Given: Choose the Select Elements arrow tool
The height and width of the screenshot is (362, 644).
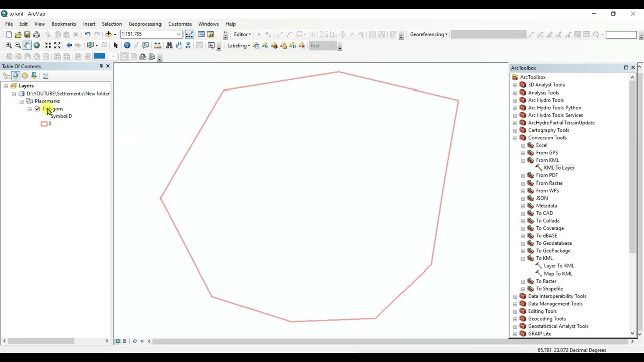Looking at the screenshot, I should coord(116,45).
